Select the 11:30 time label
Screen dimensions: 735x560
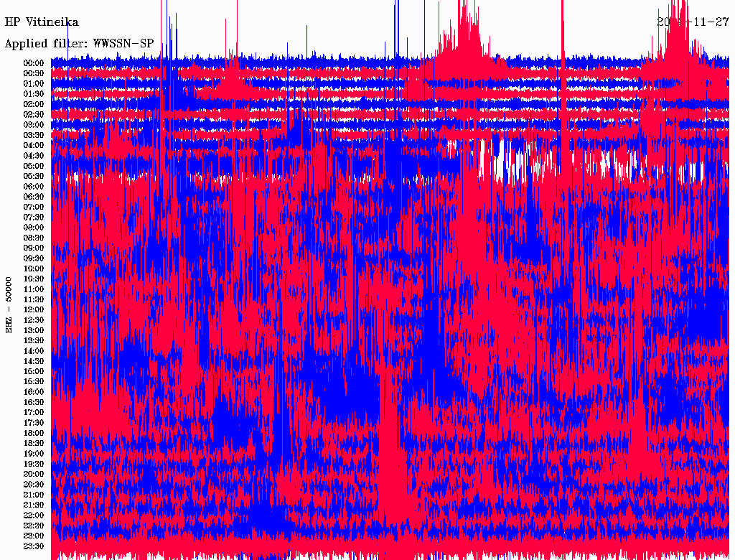pos(34,299)
